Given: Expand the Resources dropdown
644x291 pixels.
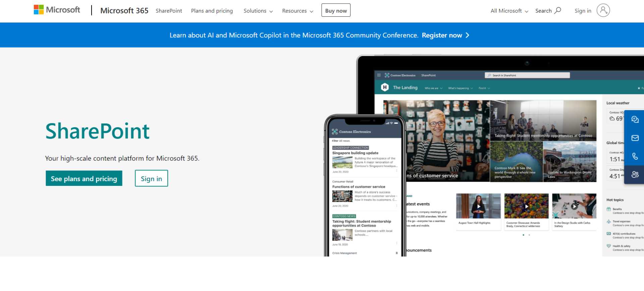Looking at the screenshot, I should point(298,11).
